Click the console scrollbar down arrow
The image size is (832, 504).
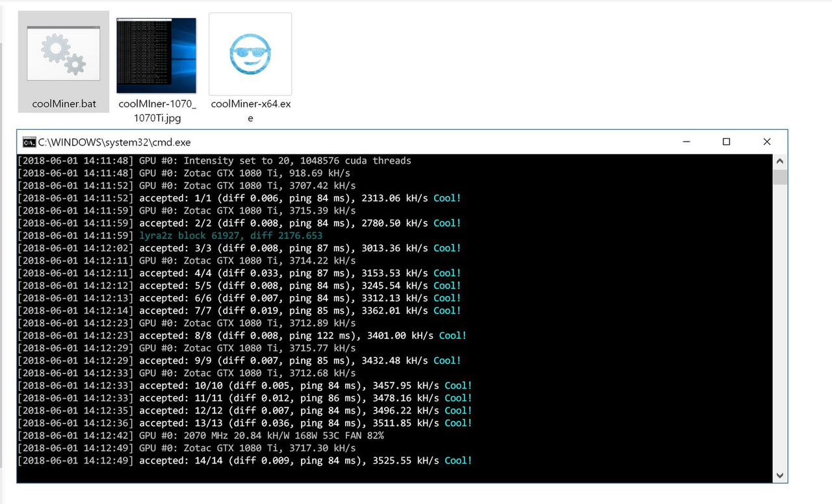click(780, 476)
